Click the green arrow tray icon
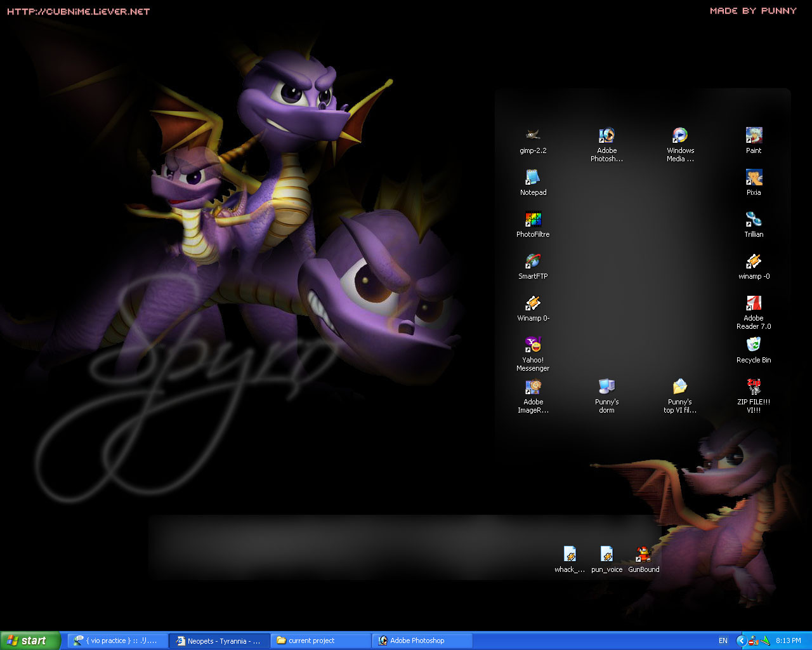 point(765,640)
